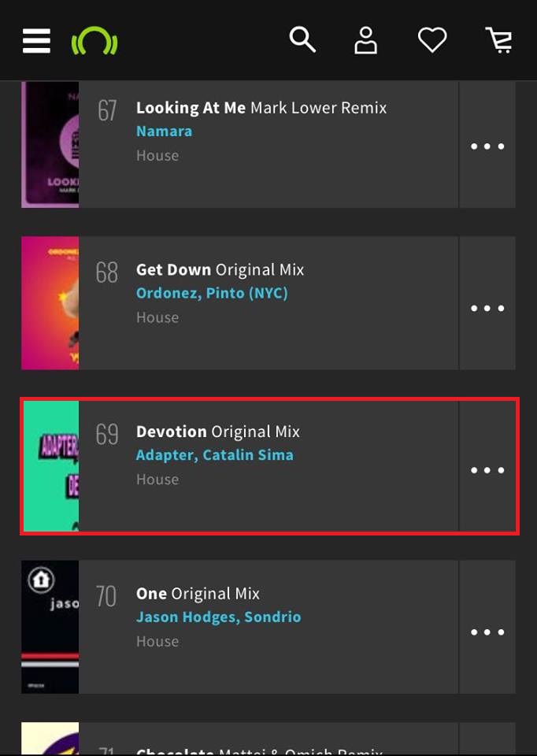Click the Devotion green album artwork

click(x=50, y=466)
